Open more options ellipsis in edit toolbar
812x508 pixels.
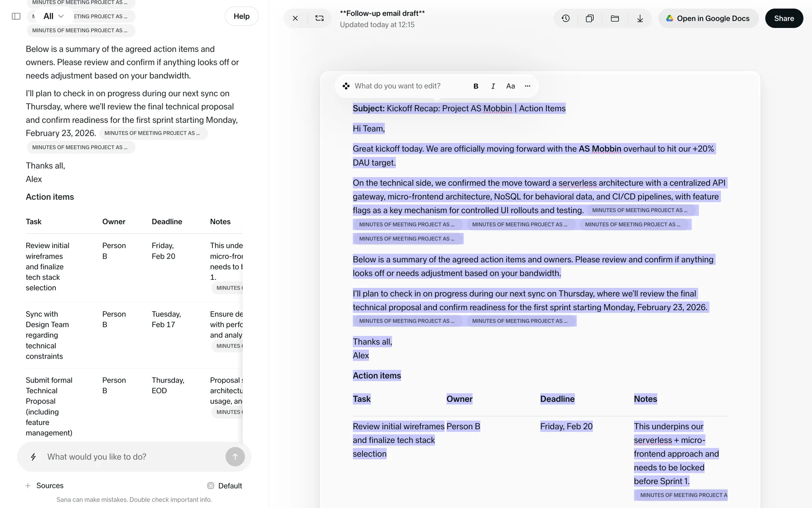pyautogui.click(x=527, y=86)
